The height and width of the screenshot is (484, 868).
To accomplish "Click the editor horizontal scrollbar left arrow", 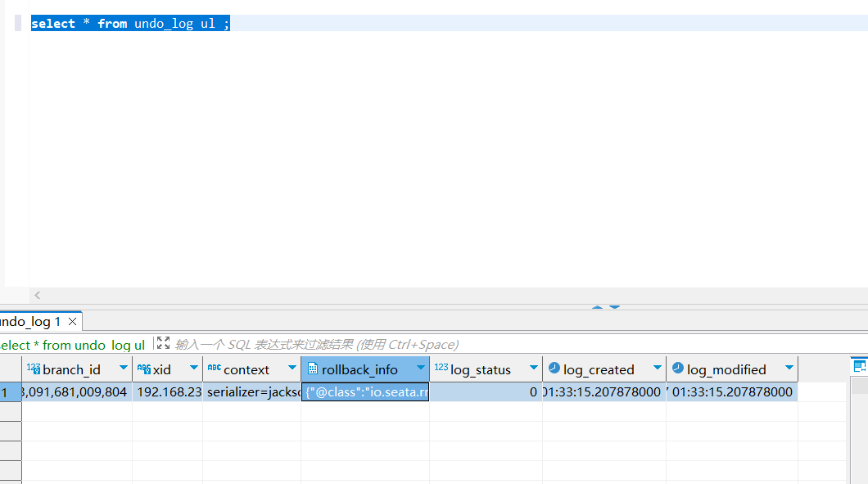I will [x=38, y=296].
